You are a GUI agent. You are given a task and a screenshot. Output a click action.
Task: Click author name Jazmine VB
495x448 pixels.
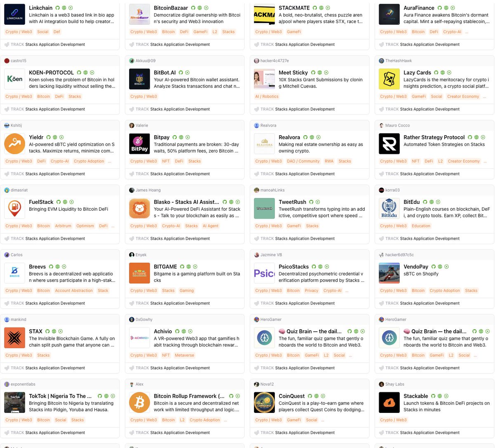coord(271,255)
